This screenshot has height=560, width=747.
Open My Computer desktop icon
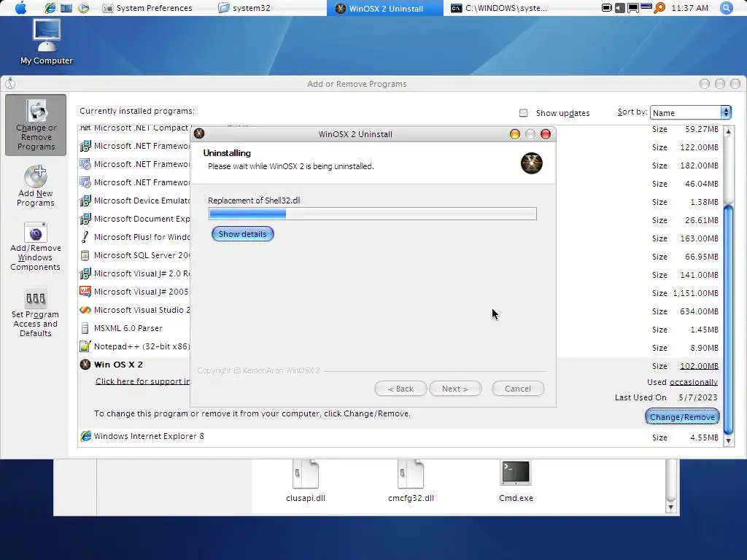coord(46,42)
